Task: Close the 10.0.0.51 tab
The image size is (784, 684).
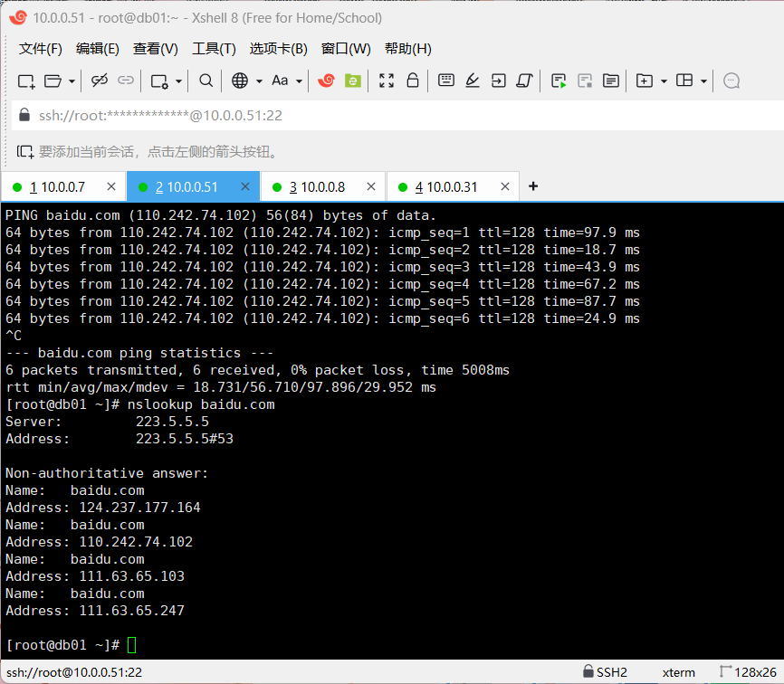Action: 245,186
